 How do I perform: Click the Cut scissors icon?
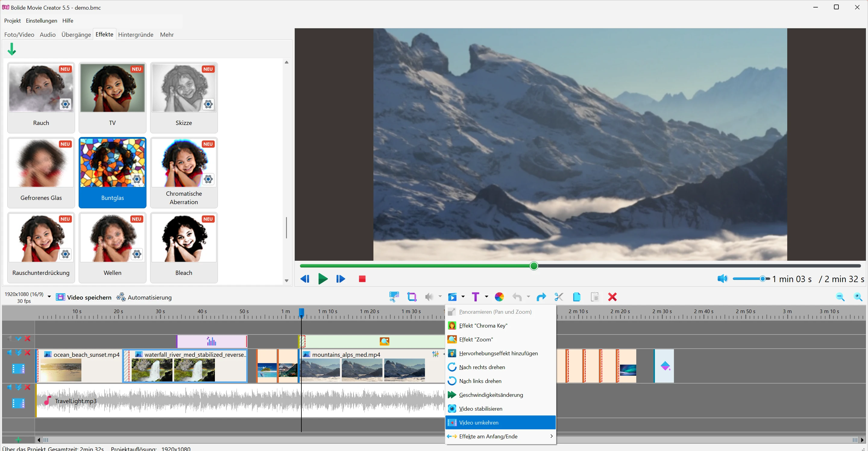click(559, 297)
